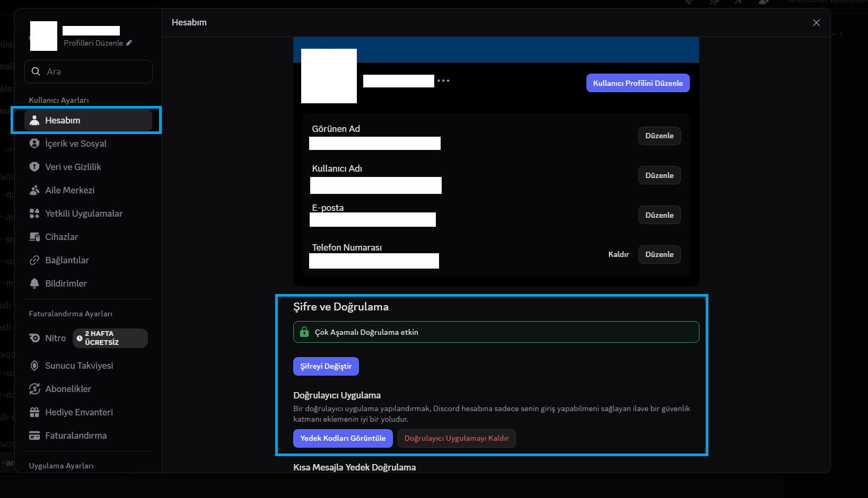
Task: Click the Şifreyi Değiştir button
Action: [x=326, y=366]
